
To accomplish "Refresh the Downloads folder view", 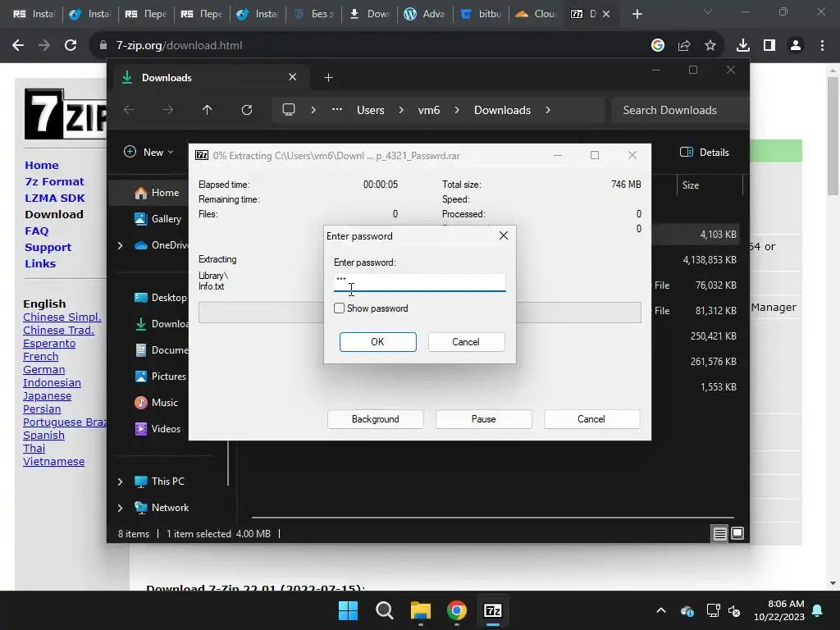I will click(247, 110).
